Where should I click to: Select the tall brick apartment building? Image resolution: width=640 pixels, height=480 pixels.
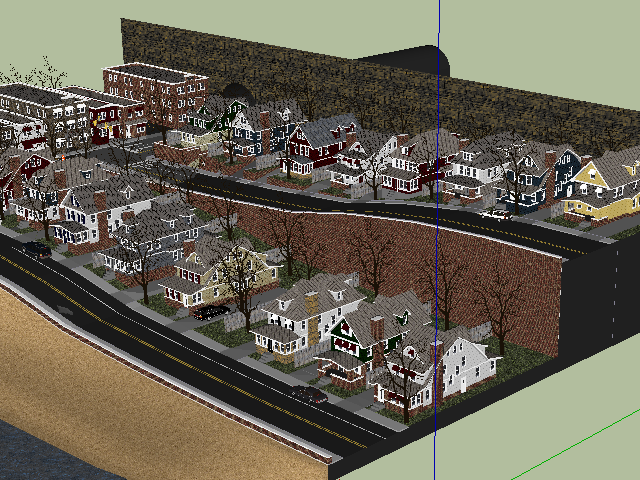(156, 94)
